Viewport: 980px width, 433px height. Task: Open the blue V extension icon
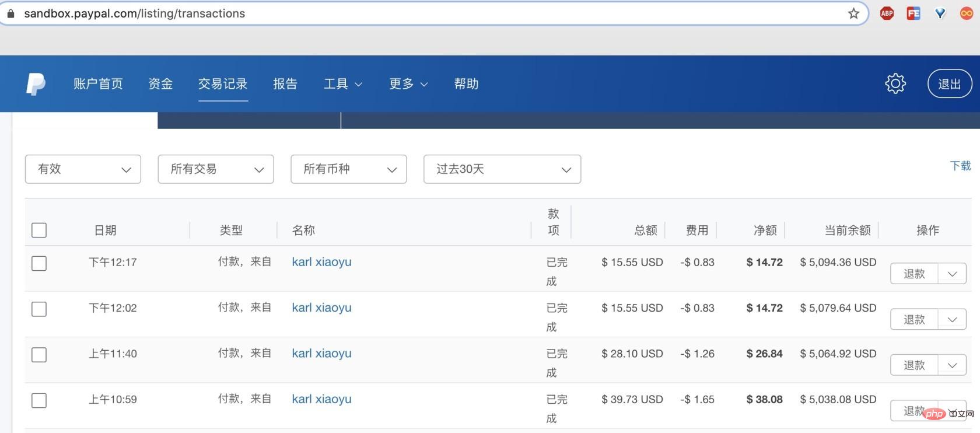tap(940, 13)
